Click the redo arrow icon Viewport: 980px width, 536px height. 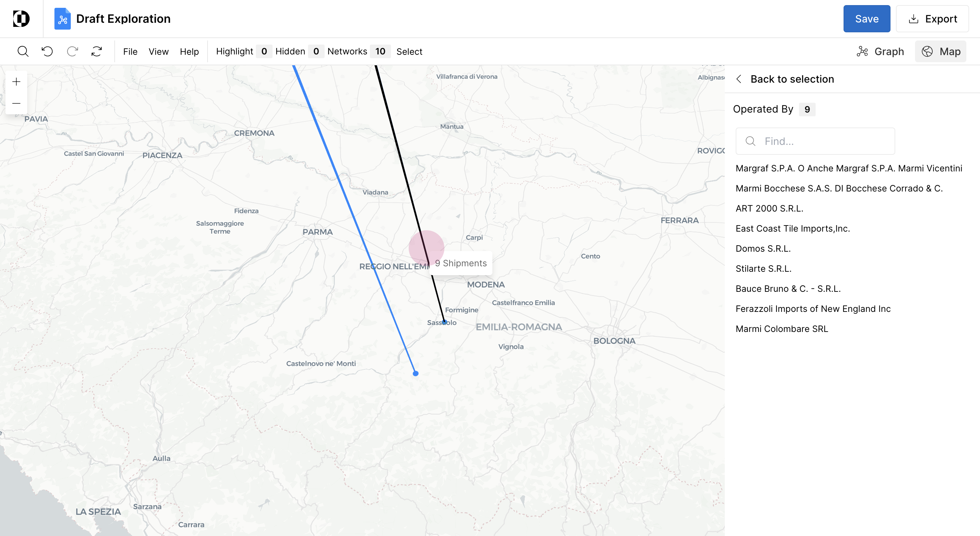[72, 51]
